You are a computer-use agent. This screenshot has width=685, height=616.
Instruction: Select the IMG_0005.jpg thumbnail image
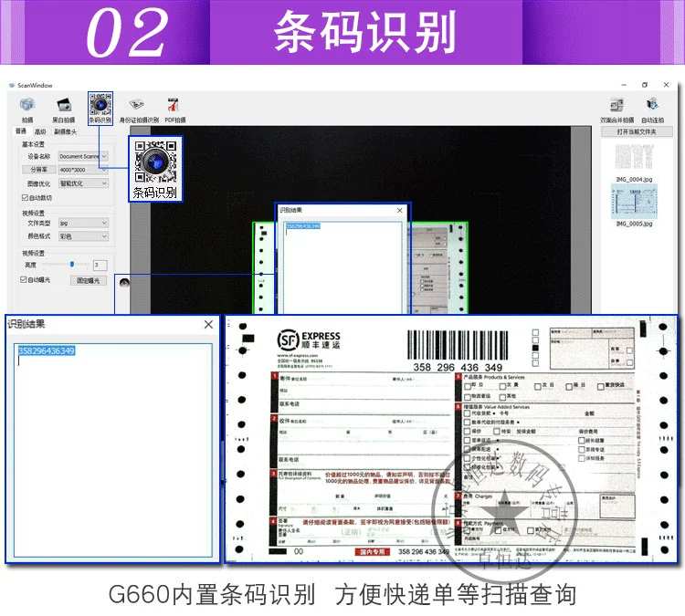coord(634,202)
